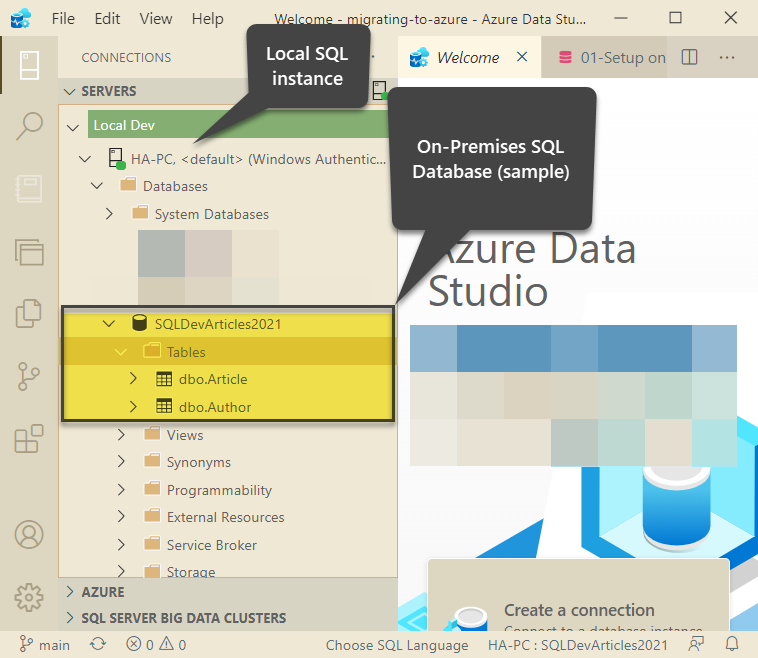Click the main branch status item
The image size is (758, 658).
coord(44,645)
